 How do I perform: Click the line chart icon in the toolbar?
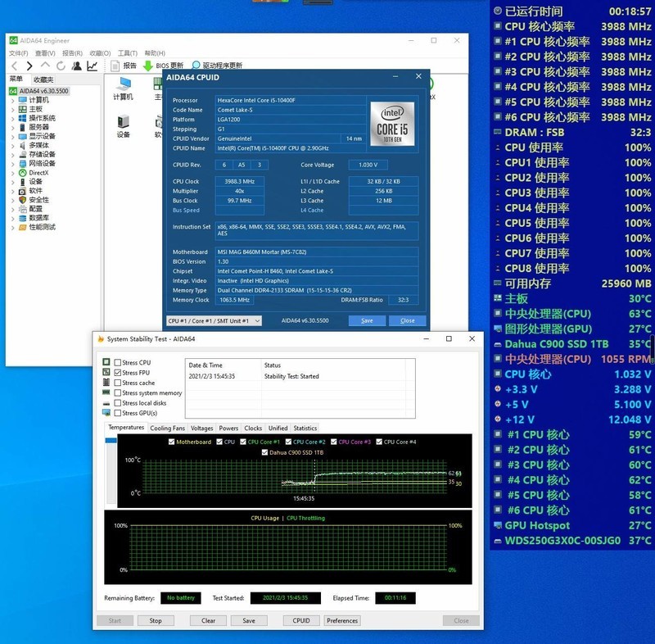click(x=93, y=66)
